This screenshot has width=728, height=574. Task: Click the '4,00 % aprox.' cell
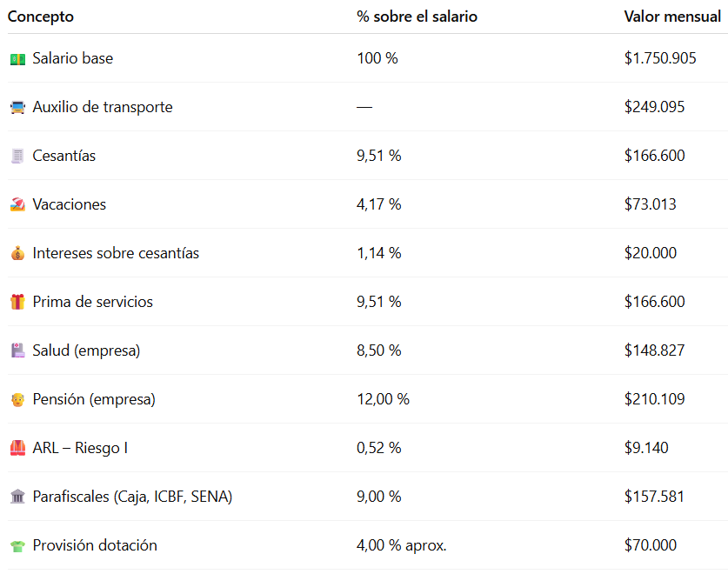(401, 545)
